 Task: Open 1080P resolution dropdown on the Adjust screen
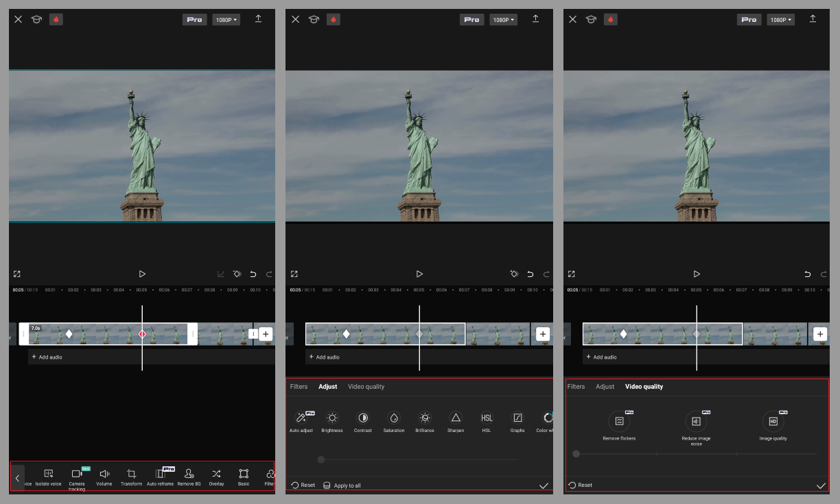click(x=504, y=20)
